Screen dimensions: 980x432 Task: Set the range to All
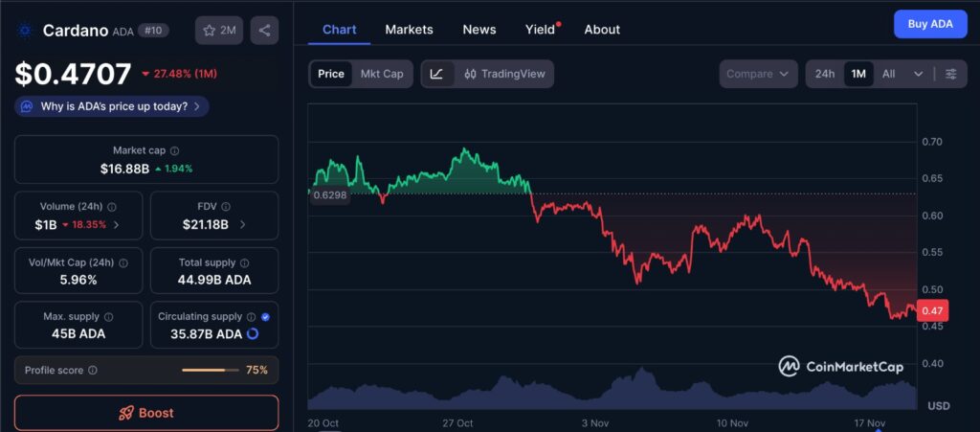tap(888, 74)
